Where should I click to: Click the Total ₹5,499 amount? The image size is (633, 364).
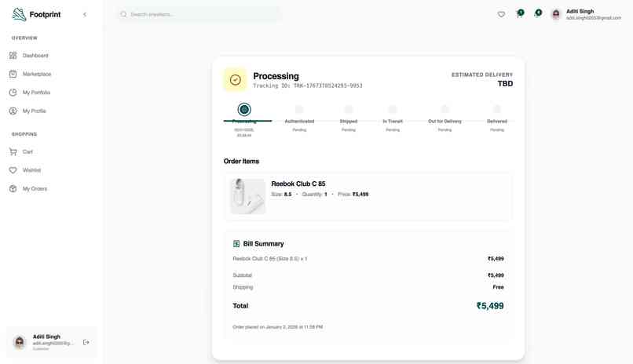coord(490,305)
